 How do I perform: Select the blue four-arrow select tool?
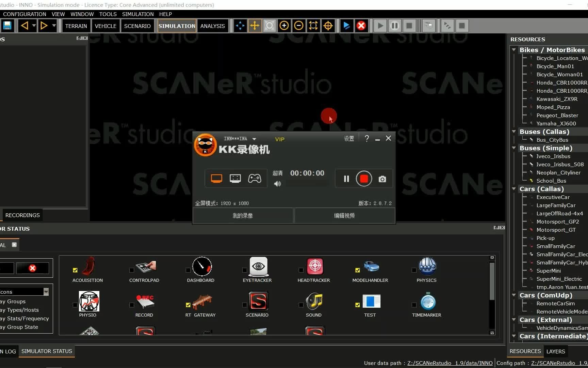point(240,26)
